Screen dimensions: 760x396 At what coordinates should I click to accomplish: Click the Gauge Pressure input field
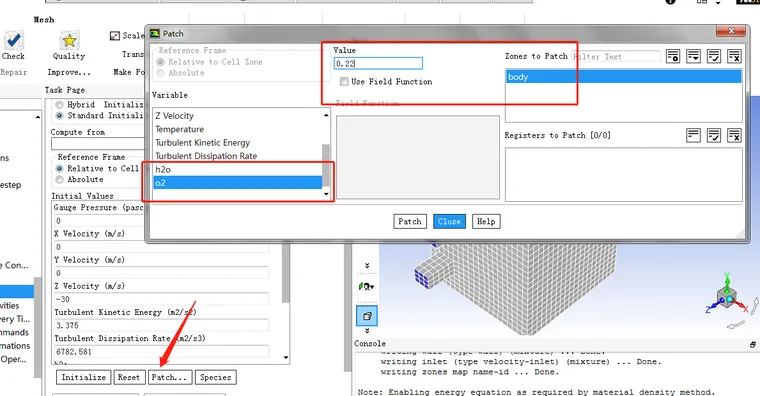tap(98, 221)
